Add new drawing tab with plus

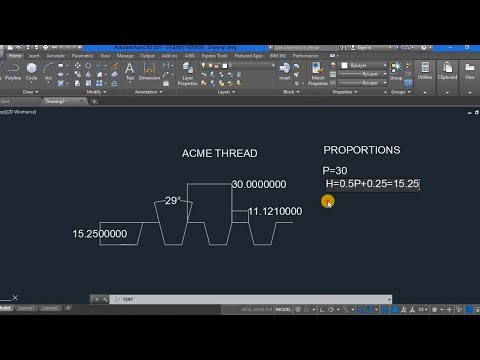94,101
